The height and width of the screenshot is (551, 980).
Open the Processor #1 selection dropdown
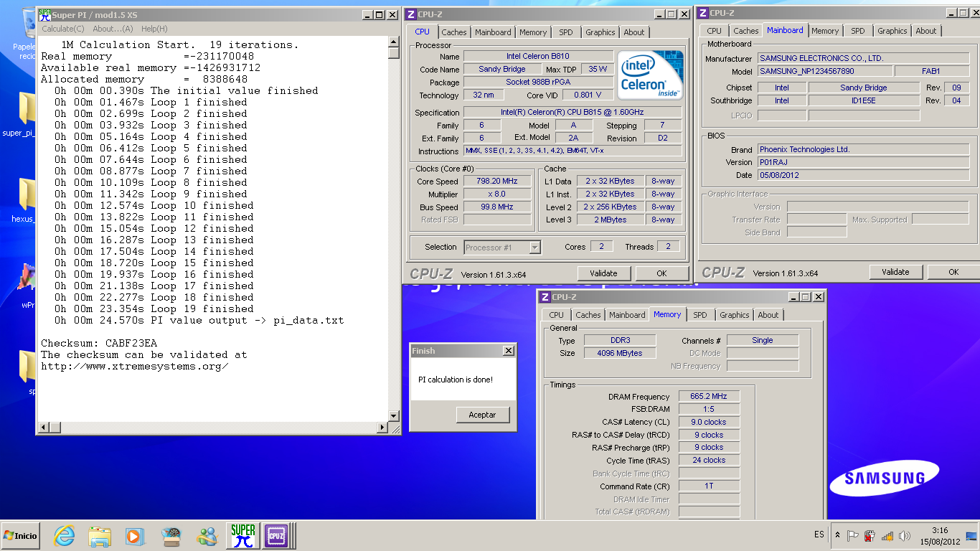pos(502,248)
